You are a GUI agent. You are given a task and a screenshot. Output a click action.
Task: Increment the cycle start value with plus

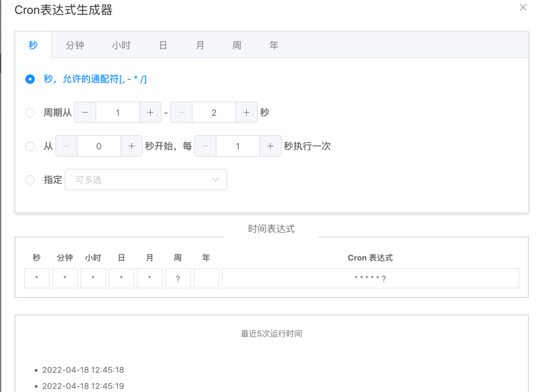149,112
